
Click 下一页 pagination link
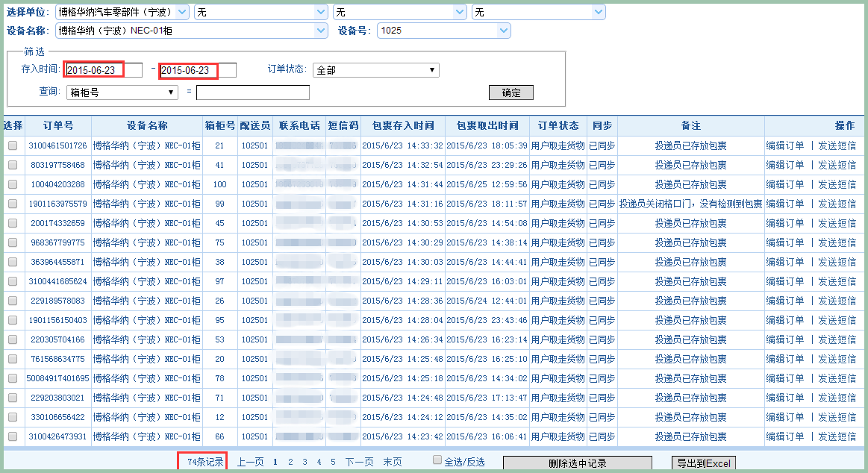[x=359, y=463]
